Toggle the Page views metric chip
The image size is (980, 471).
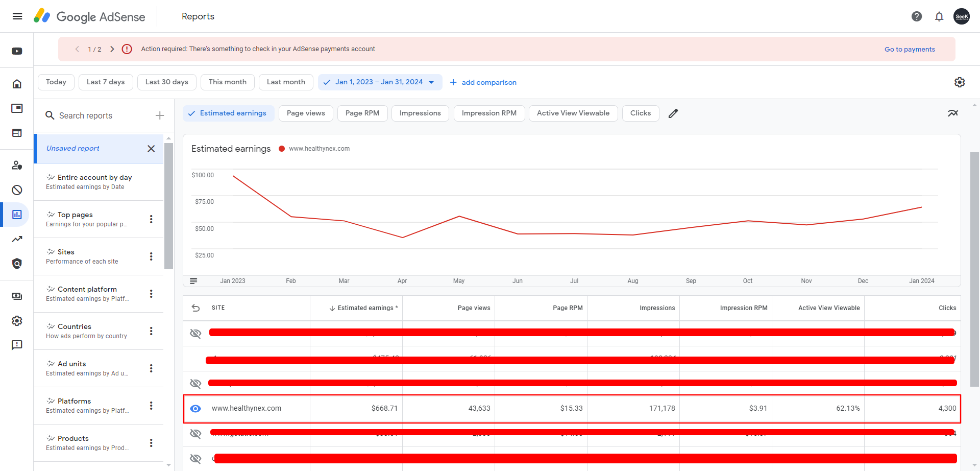306,113
